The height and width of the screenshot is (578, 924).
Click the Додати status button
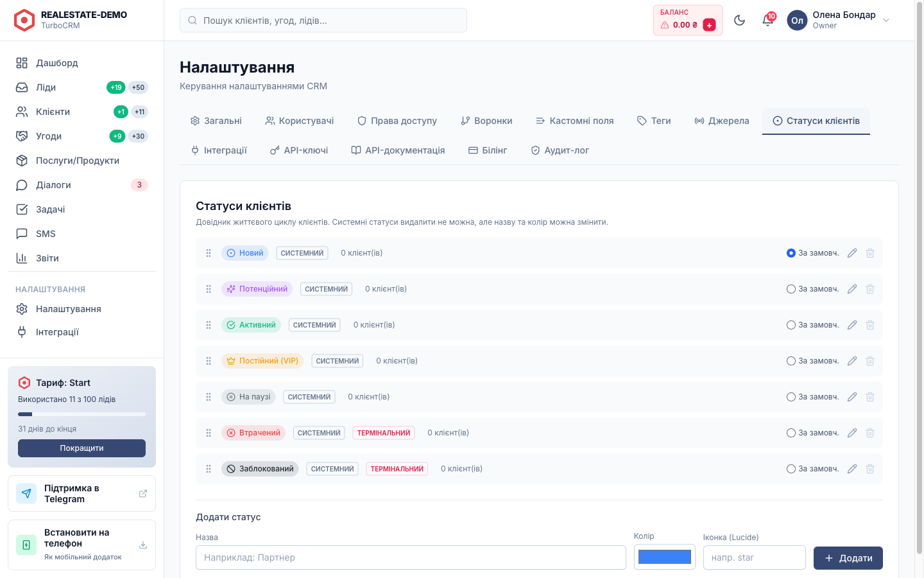tap(848, 558)
